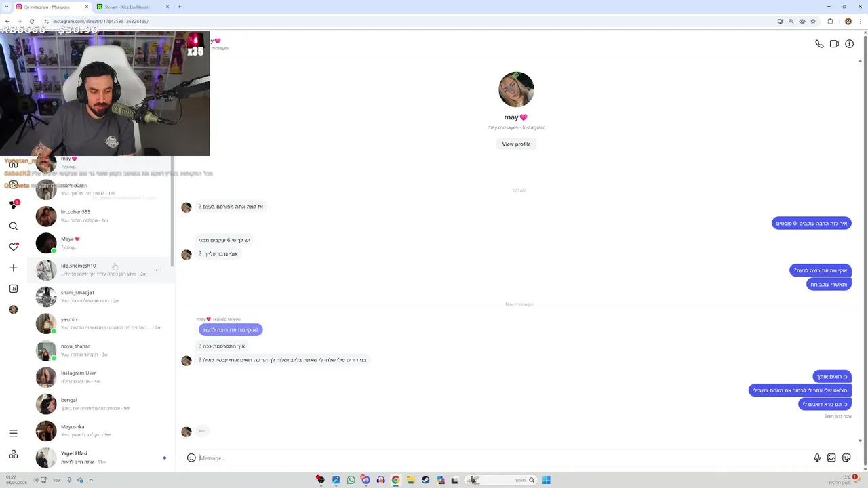868x488 pixels.
Task: Open Instagram search from the sidebar
Action: 14,226
